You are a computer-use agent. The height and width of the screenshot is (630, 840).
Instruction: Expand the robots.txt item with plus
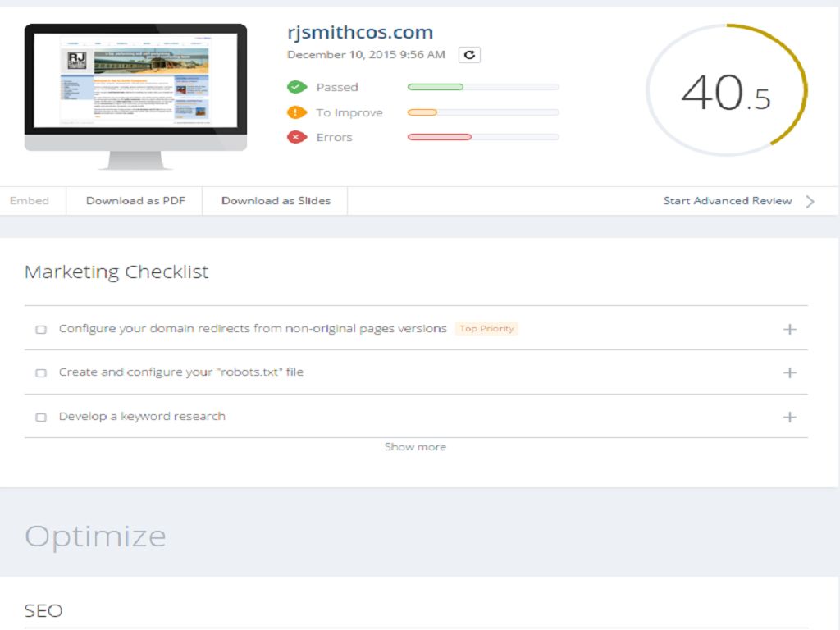point(790,373)
